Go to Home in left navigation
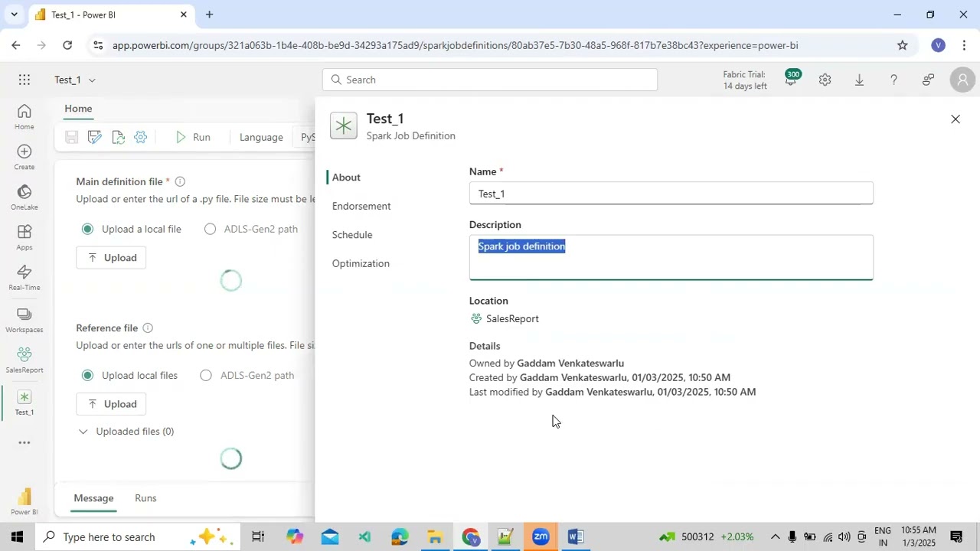The height and width of the screenshot is (551, 980). pos(24,117)
